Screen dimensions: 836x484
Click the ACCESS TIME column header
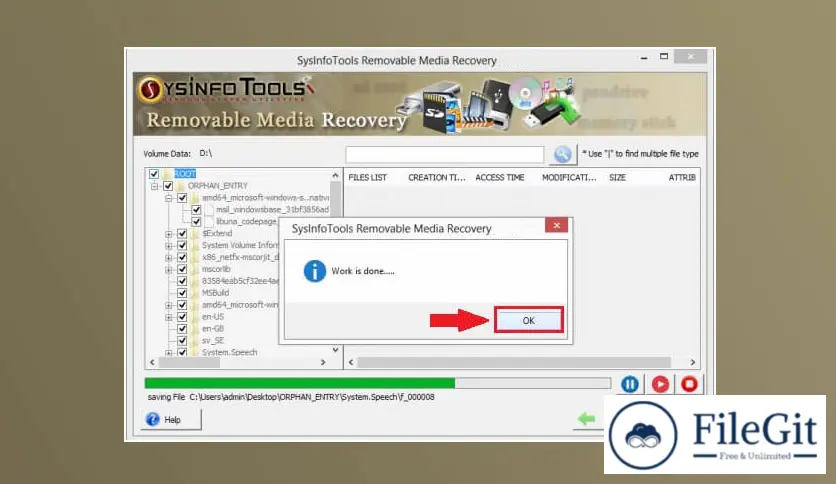pos(500,178)
